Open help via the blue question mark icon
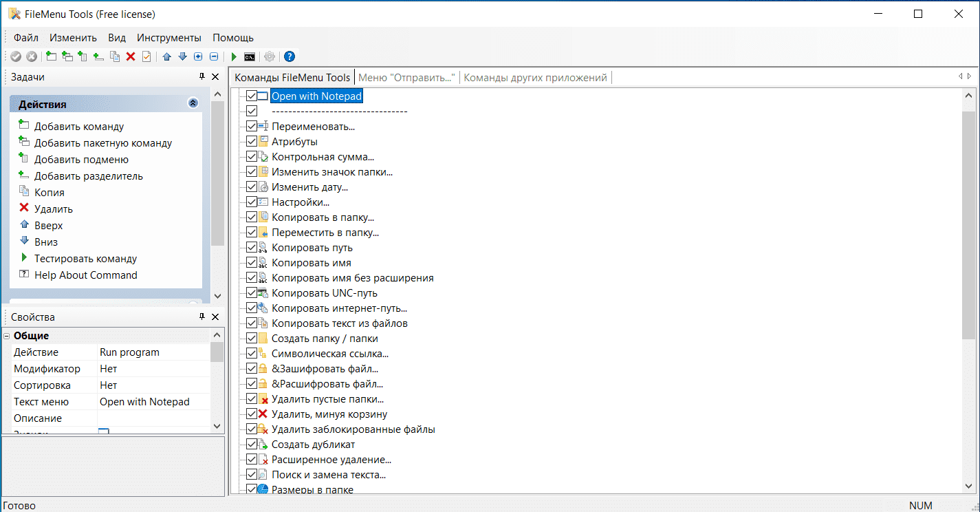Image resolution: width=980 pixels, height=512 pixels. point(290,56)
